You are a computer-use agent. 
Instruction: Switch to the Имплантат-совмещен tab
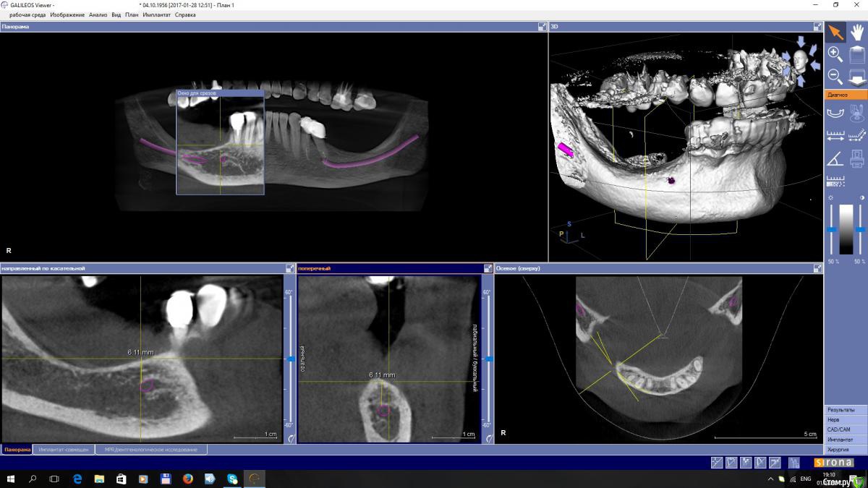pos(64,450)
